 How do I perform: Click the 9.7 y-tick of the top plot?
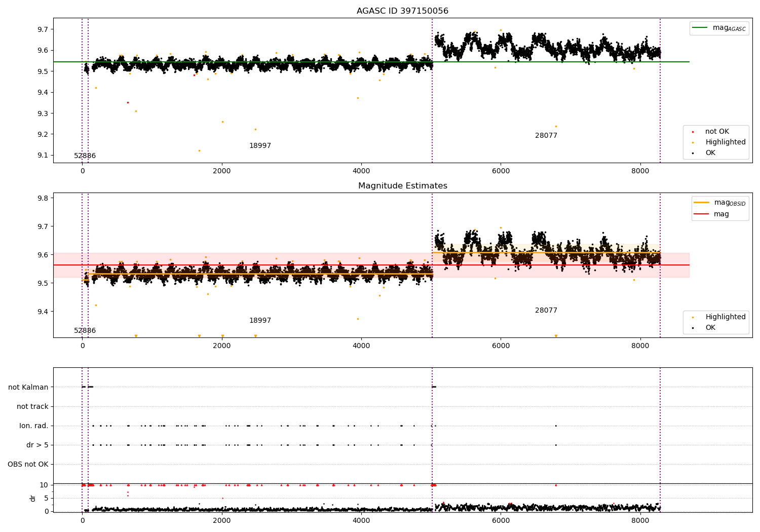tap(43, 29)
